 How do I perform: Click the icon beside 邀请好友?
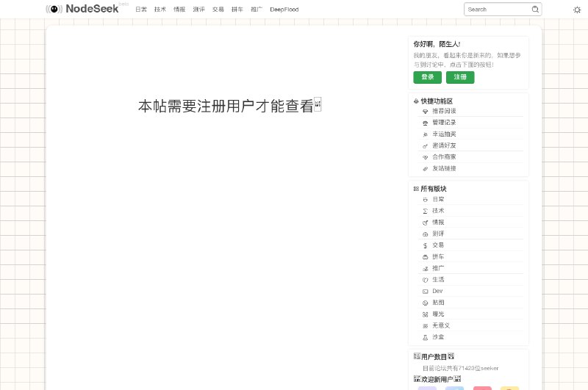[426, 145]
